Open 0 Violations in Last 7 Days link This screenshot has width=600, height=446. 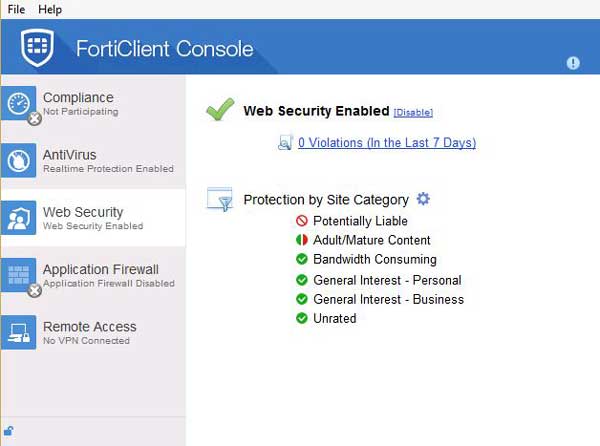click(x=387, y=143)
